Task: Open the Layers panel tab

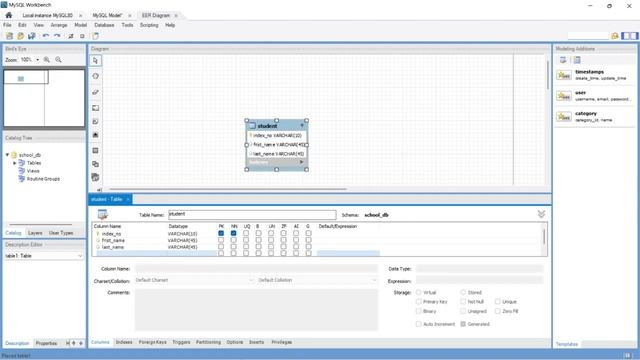Action: coord(35,233)
